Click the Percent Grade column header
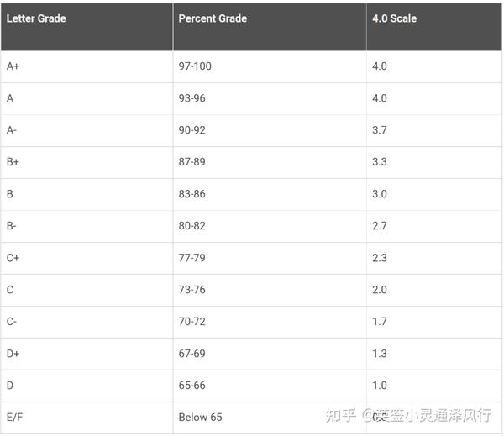This screenshot has height=436, width=504. (213, 18)
